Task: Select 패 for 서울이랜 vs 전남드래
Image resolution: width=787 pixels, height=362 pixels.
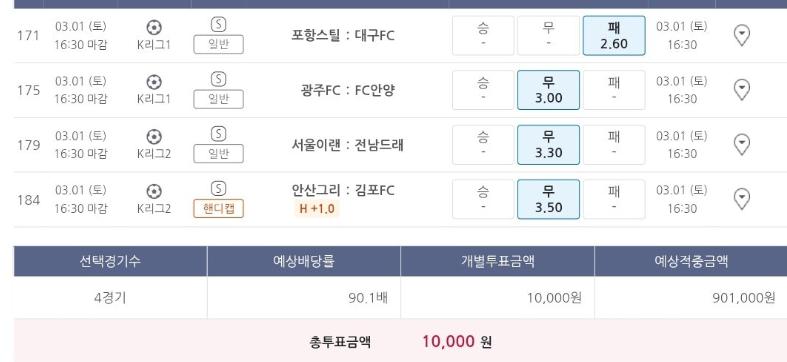Action: click(614, 145)
